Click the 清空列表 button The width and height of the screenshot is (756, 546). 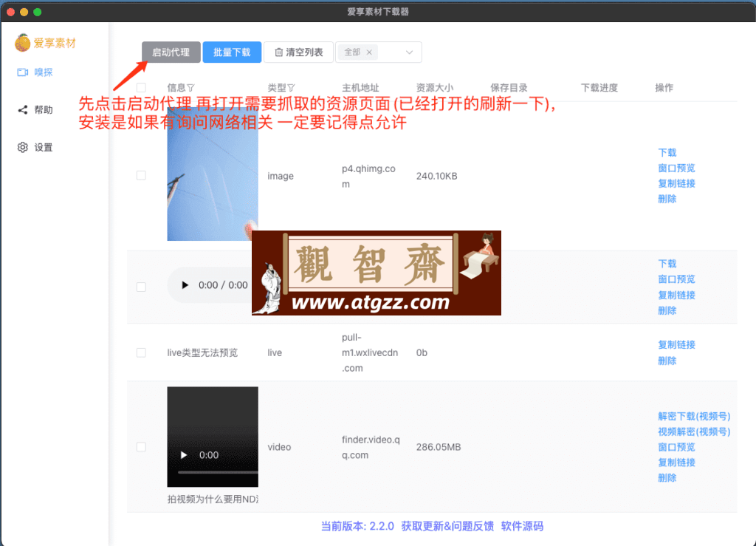click(x=299, y=52)
